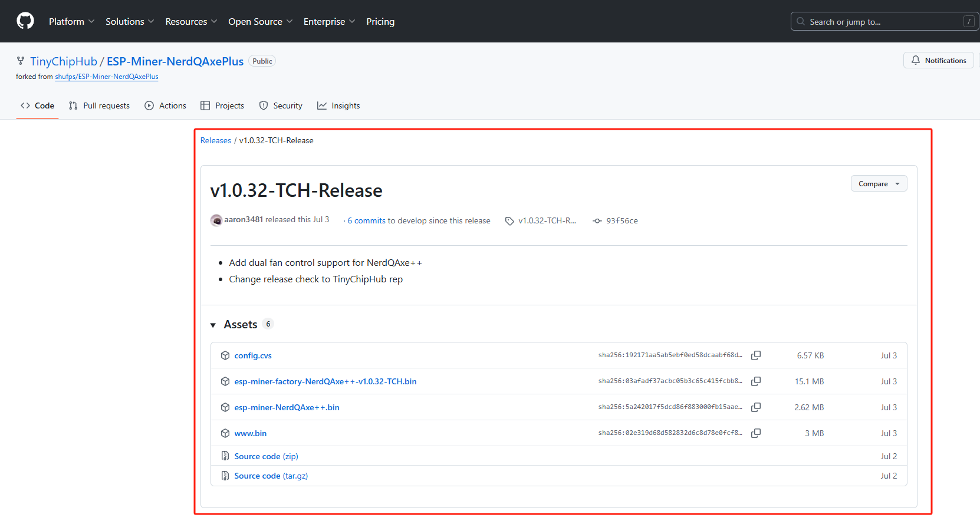Open the Compare dropdown
The image size is (980, 524).
click(x=879, y=184)
